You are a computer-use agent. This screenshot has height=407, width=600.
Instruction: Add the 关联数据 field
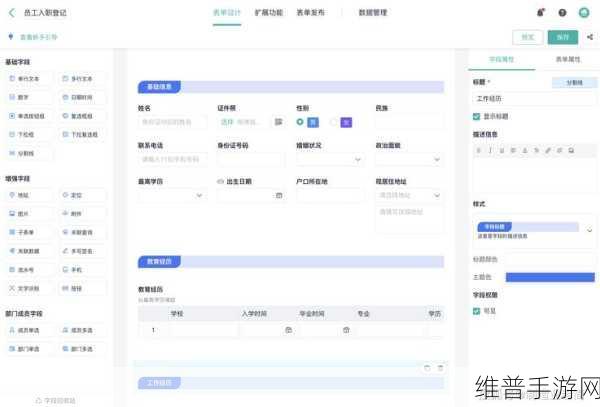click(28, 251)
